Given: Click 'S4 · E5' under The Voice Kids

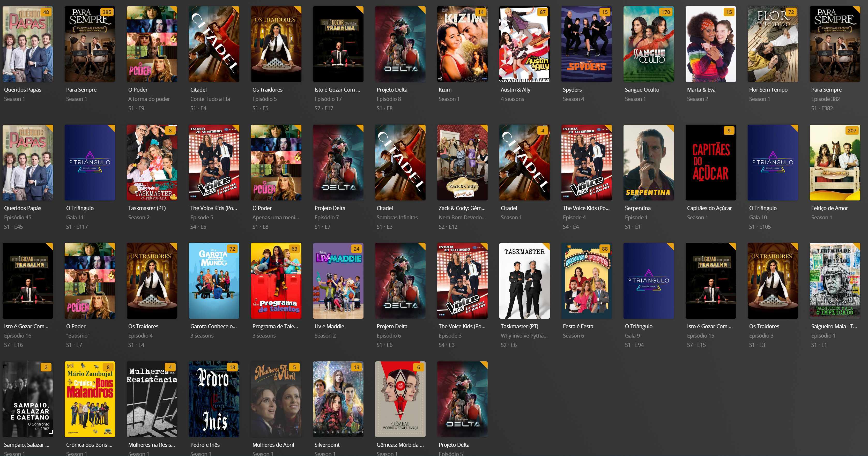Looking at the screenshot, I should pos(198,227).
